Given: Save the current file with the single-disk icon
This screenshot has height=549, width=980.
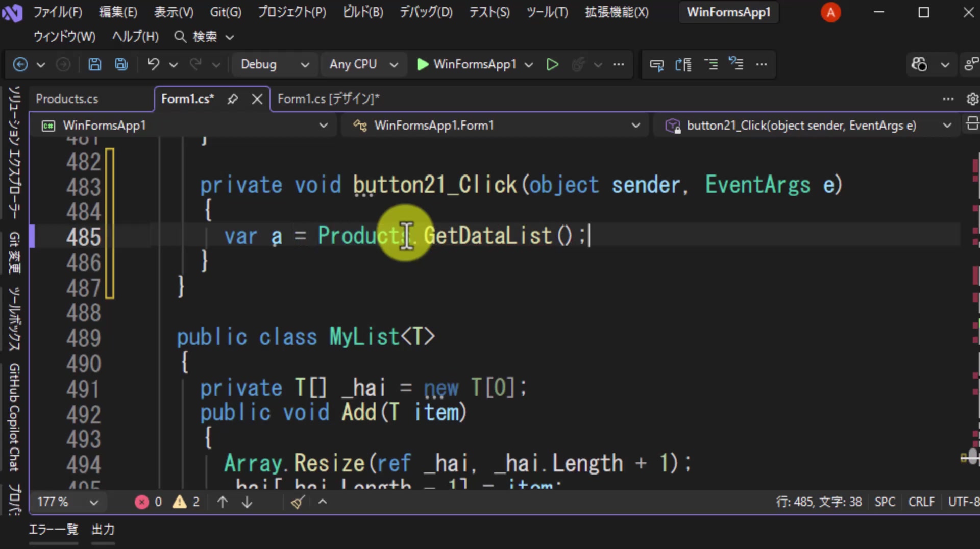Looking at the screenshot, I should coord(94,64).
